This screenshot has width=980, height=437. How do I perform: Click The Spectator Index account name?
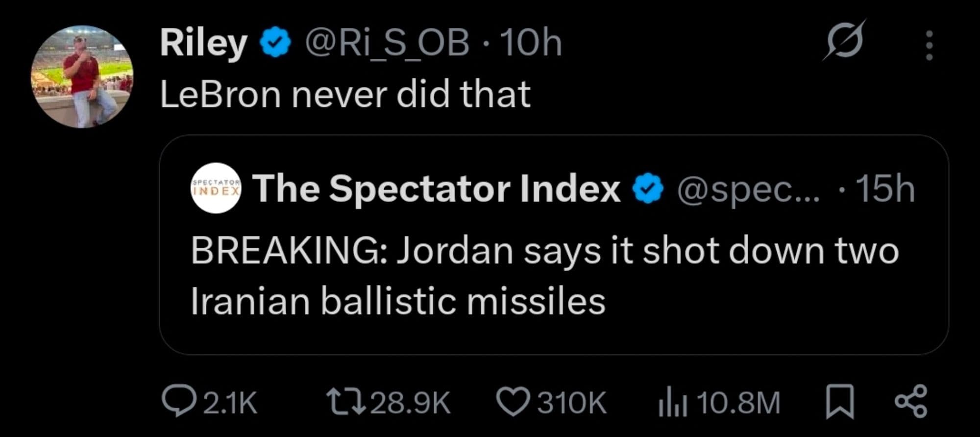click(436, 189)
